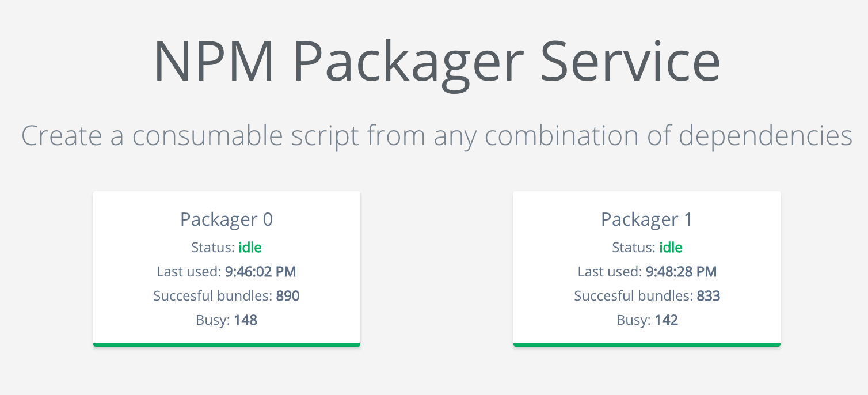868x395 pixels.
Task: Click the 890 successful bundles count
Action: coord(288,296)
